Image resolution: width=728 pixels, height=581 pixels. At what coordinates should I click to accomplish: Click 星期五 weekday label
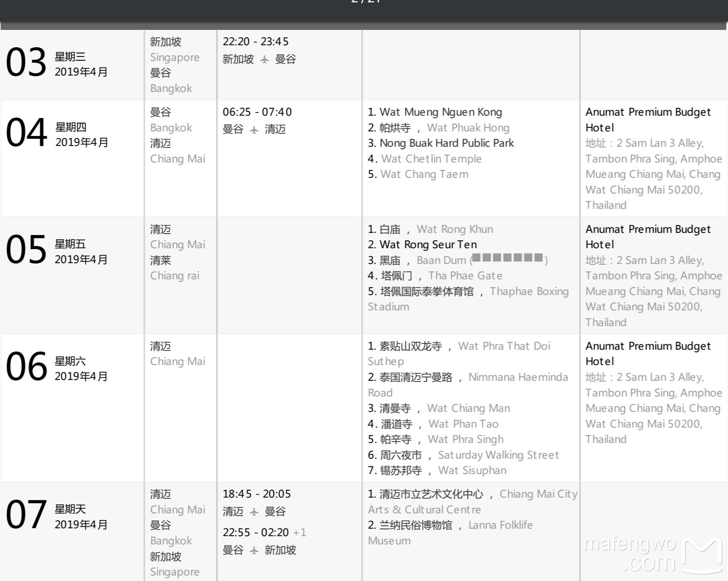(x=70, y=244)
